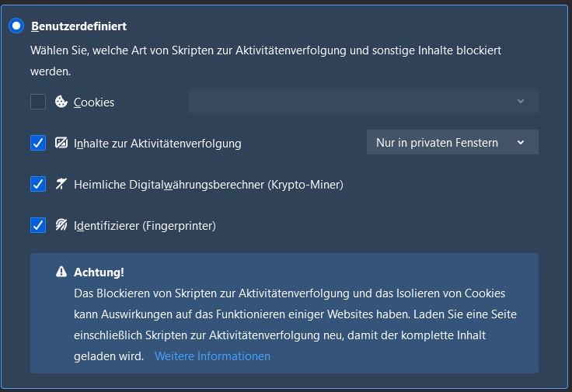Click chevron of the tracking content dropdown
The width and height of the screenshot is (572, 392).
pos(521,143)
